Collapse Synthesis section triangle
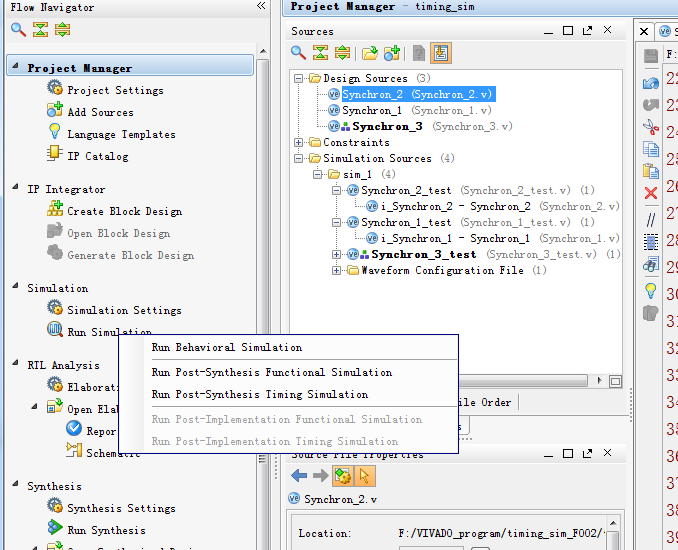 tap(16, 483)
